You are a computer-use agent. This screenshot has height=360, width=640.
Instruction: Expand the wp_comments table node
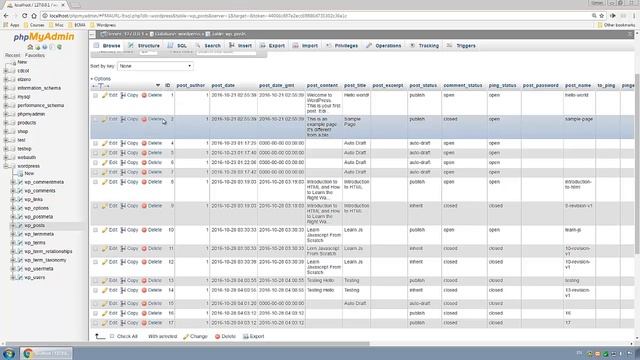[13, 191]
